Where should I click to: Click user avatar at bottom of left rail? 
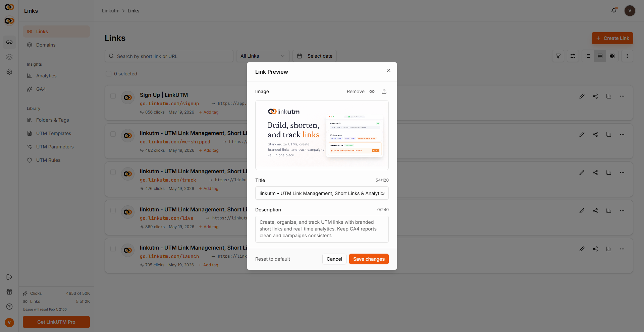point(9,323)
